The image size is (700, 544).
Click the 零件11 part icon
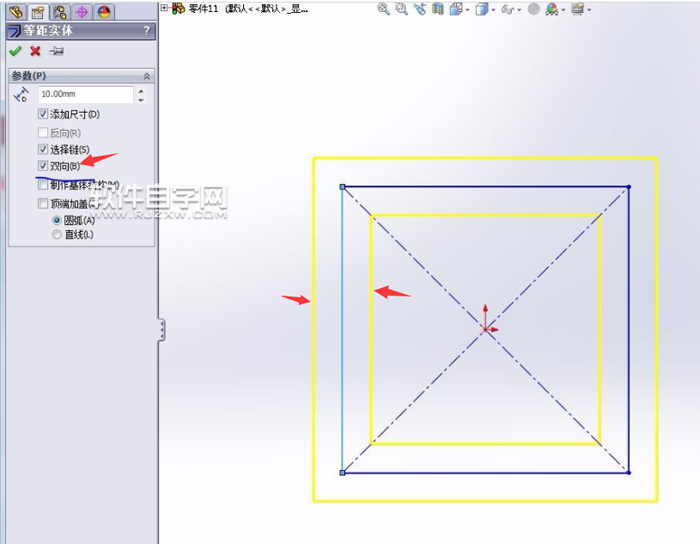pyautogui.click(x=179, y=8)
